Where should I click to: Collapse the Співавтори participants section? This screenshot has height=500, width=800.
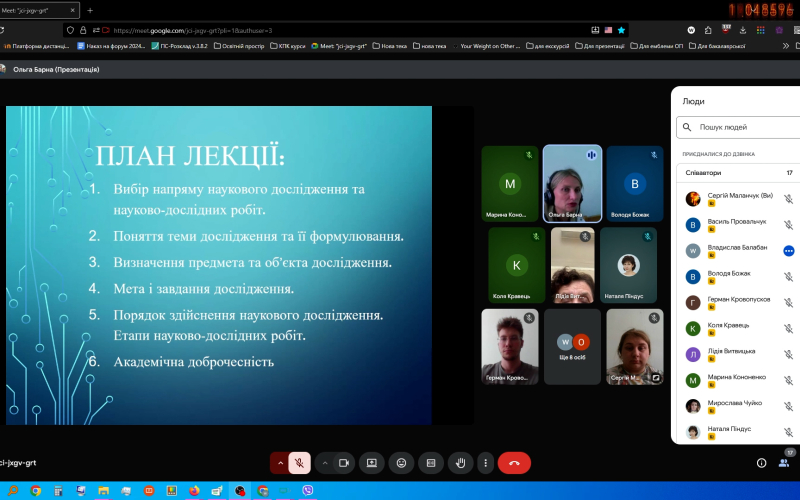coord(735,173)
